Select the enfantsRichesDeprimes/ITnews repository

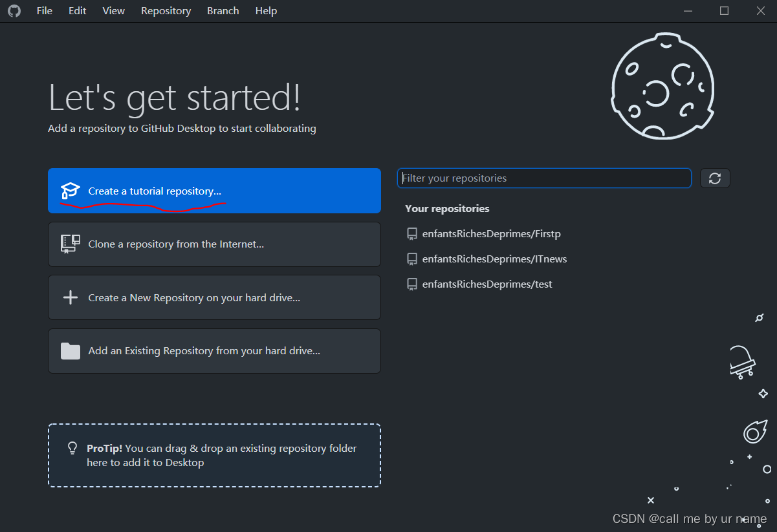pos(495,259)
